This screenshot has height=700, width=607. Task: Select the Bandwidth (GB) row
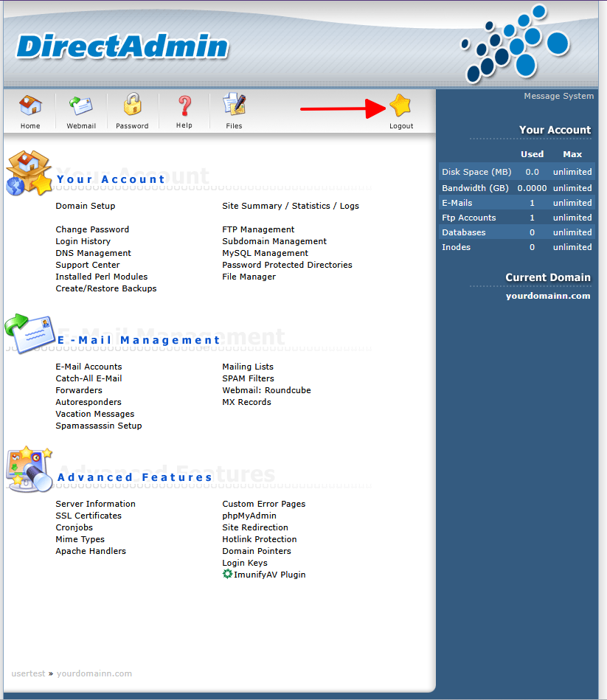pyautogui.click(x=517, y=188)
